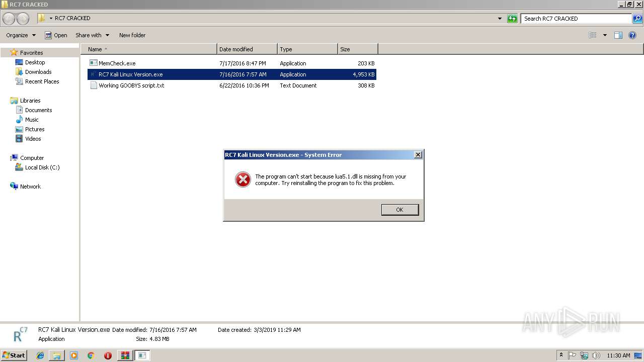Click the Action Center flag icon
Image resolution: width=644 pixels, height=362 pixels.
pos(572,355)
